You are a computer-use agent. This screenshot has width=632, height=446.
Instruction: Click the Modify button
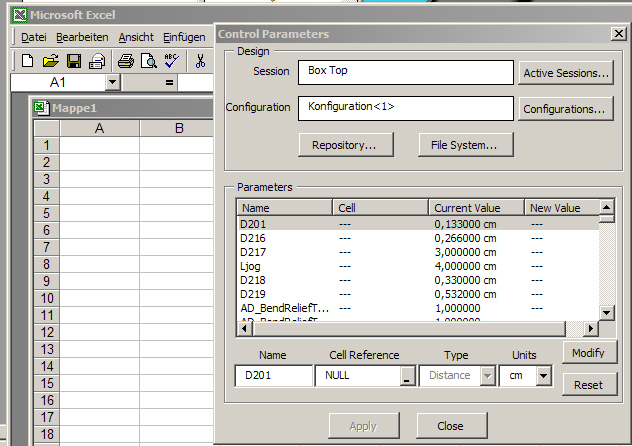tap(589, 353)
